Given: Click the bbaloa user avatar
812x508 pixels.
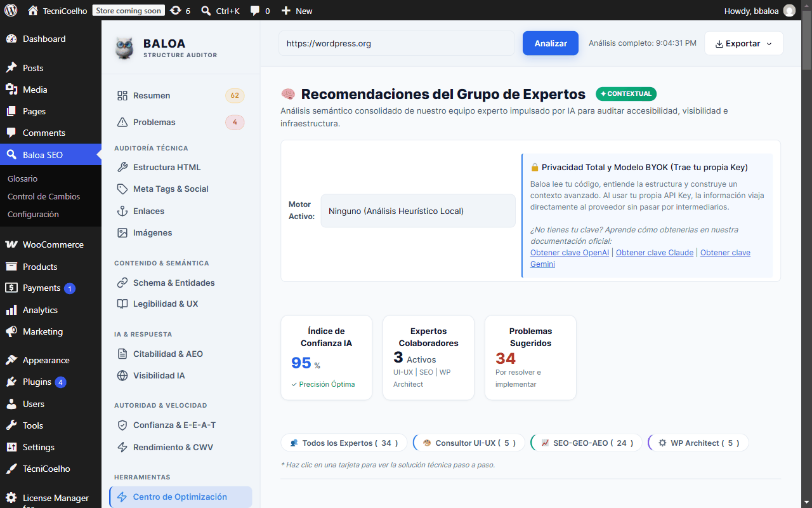Looking at the screenshot, I should point(789,10).
